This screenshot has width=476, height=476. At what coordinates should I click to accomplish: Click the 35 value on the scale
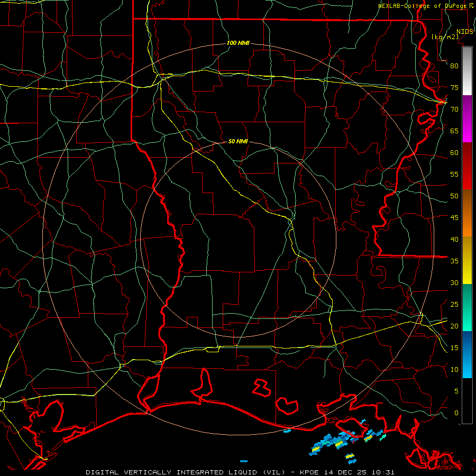pos(454,261)
